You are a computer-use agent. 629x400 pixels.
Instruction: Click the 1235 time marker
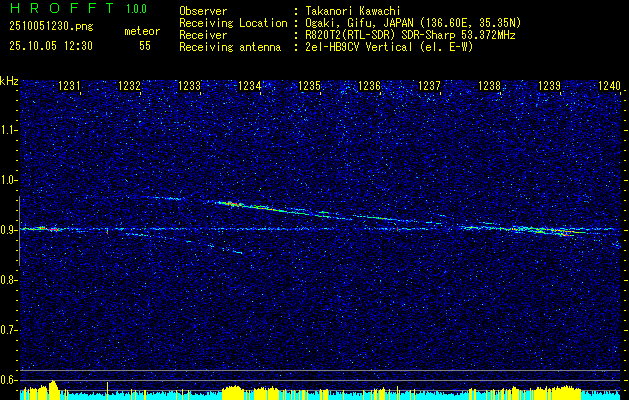pos(309,85)
